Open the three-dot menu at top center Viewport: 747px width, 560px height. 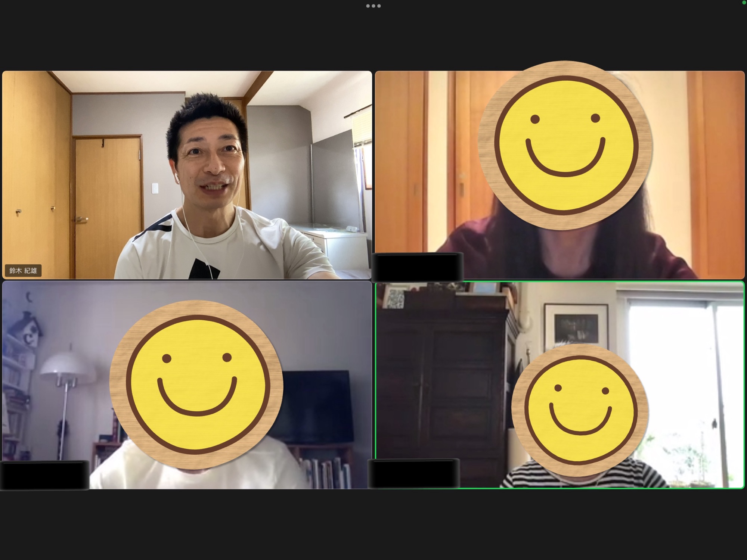click(x=373, y=6)
